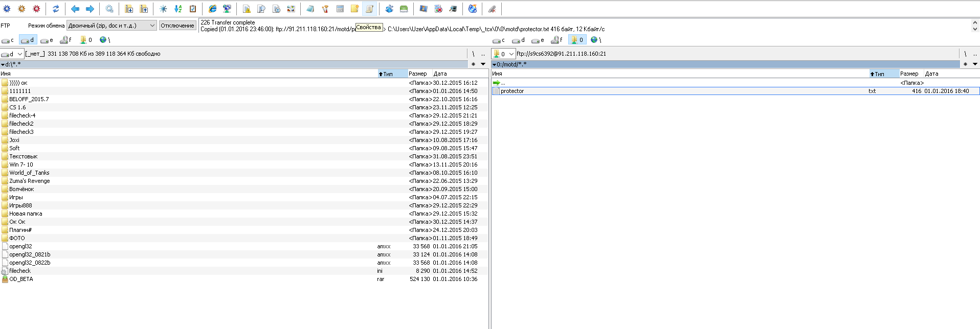
Task: Click the first blue gear toolbar icon
Action: pyautogui.click(x=7, y=9)
